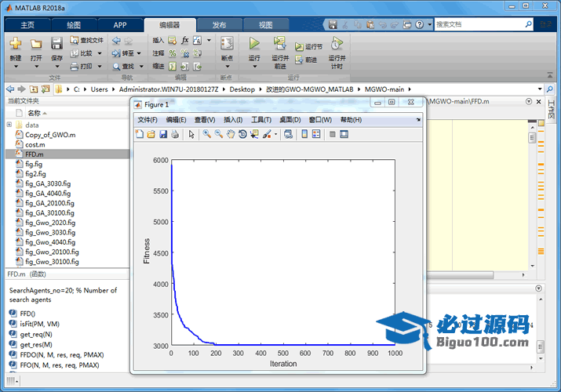Screen dimensions: 561x392
Task: Click the Insert Colorbar icon
Action: pyautogui.click(x=304, y=134)
